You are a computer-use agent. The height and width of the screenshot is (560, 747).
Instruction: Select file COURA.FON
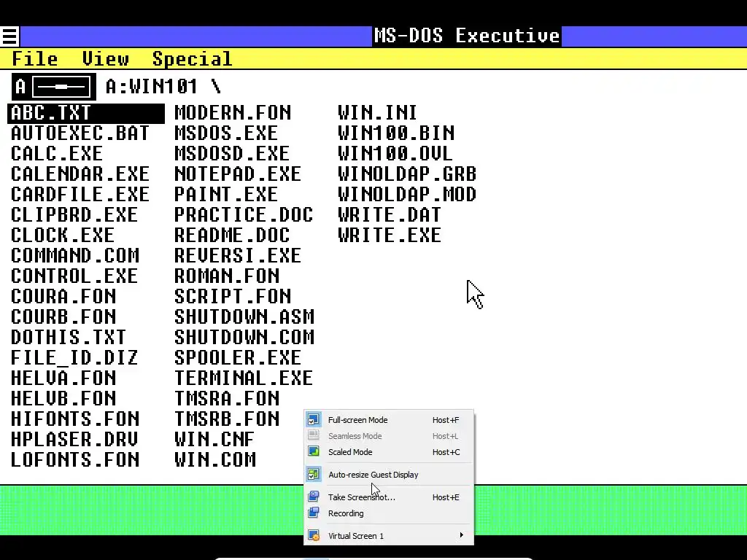63,297
